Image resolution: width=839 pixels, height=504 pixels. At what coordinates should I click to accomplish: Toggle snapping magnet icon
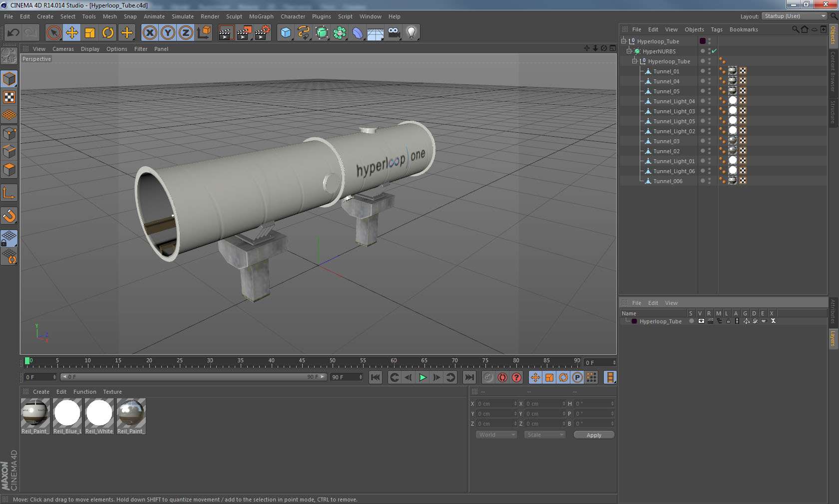[9, 216]
